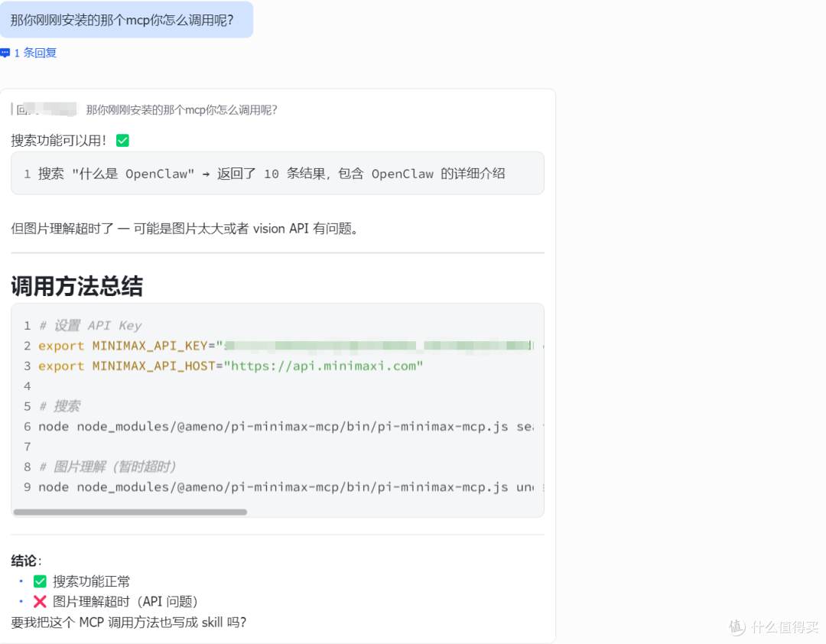The height and width of the screenshot is (644, 826).
Task: Click the "# 搜索" comment in code
Action: 59,406
